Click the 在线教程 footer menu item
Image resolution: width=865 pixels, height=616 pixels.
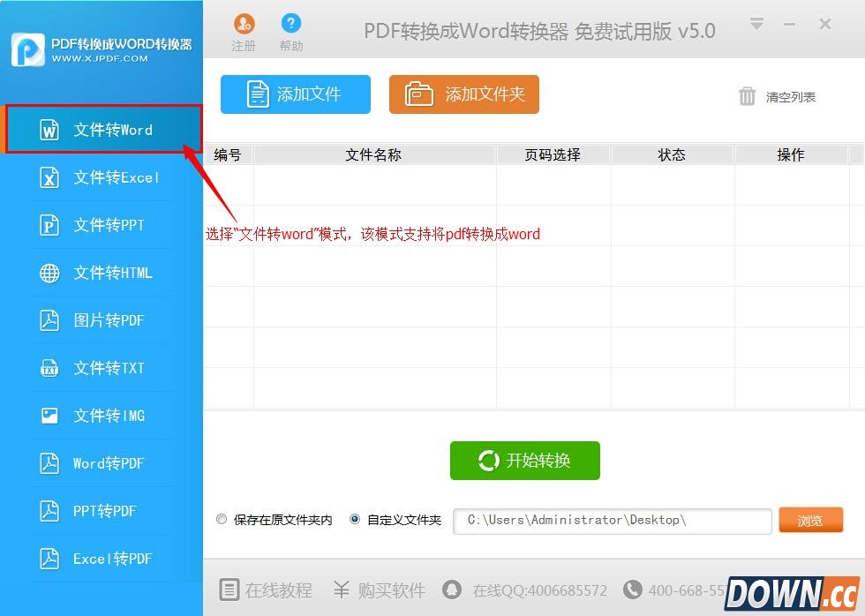click(265, 590)
